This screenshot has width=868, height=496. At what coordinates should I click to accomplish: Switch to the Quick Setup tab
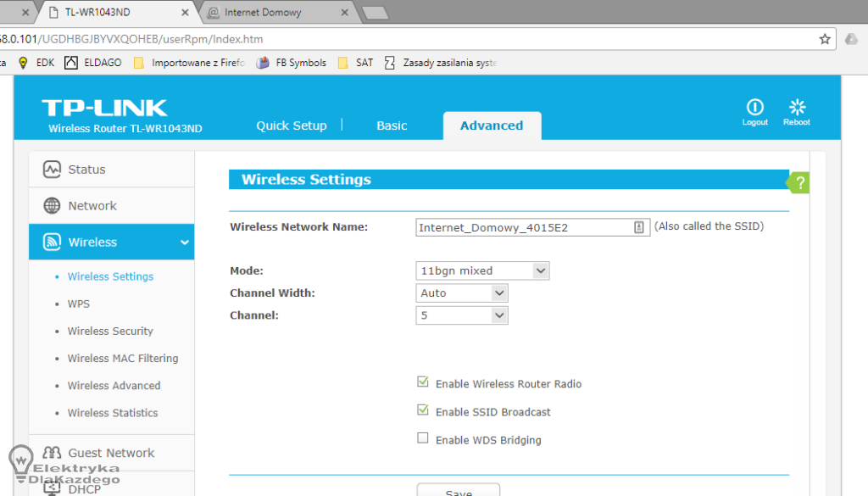291,125
